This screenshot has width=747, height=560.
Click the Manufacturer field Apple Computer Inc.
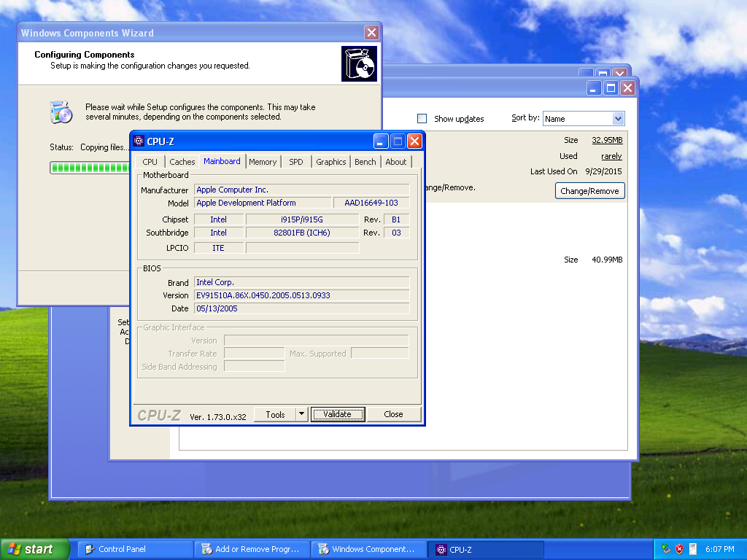301,190
